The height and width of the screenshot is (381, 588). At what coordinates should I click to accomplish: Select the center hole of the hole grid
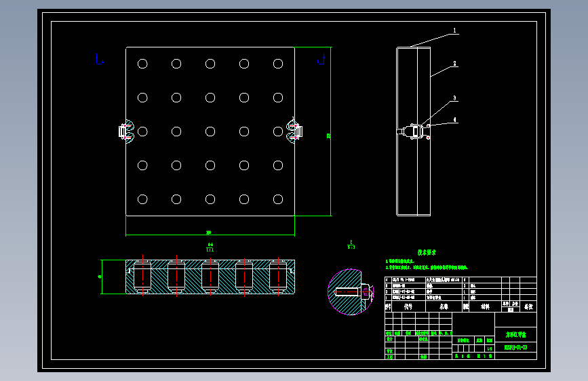coord(210,132)
